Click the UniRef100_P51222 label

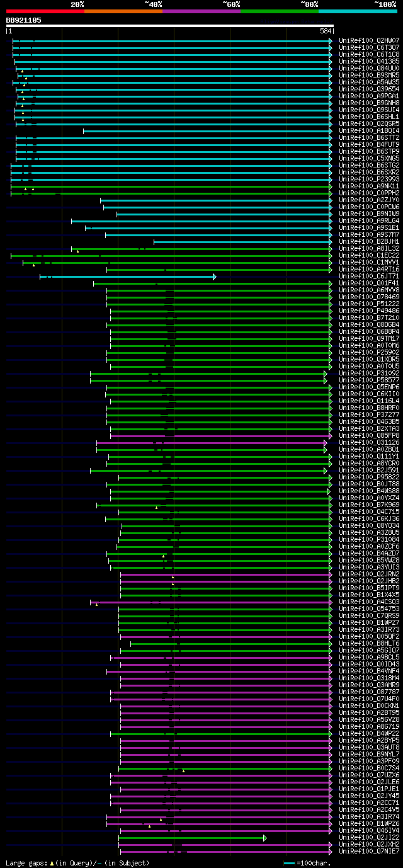tap(369, 304)
